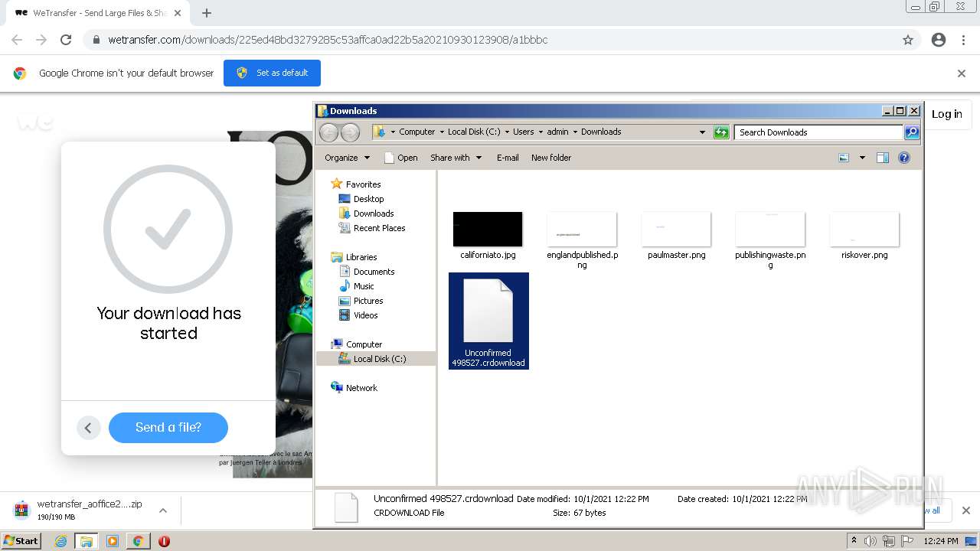Click Users breadcrumb in address bar
980x551 pixels.
point(524,132)
